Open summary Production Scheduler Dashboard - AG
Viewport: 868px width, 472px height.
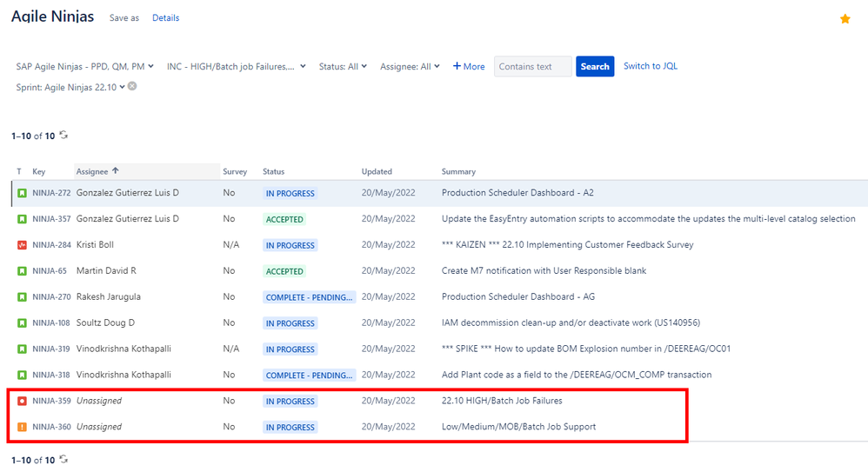[x=518, y=297]
